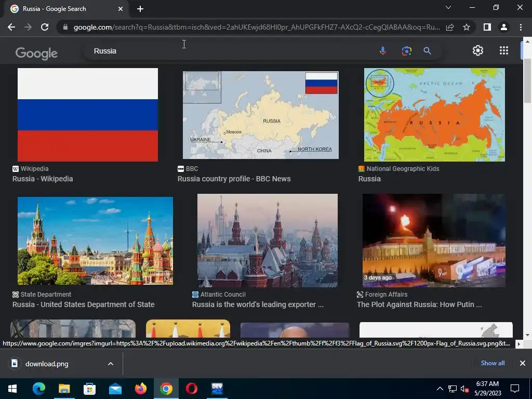Open File Explorer from taskbar
Image resolution: width=532 pixels, height=399 pixels.
[64, 389]
